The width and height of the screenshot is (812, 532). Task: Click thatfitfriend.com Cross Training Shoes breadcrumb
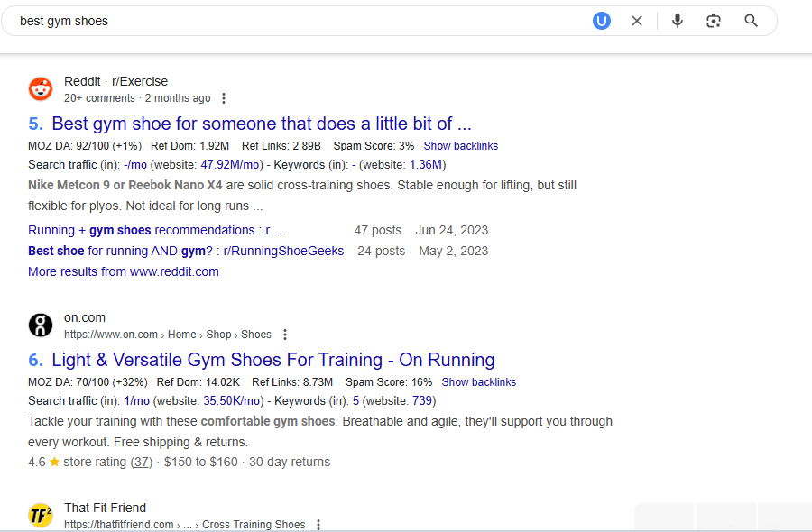[185, 525]
